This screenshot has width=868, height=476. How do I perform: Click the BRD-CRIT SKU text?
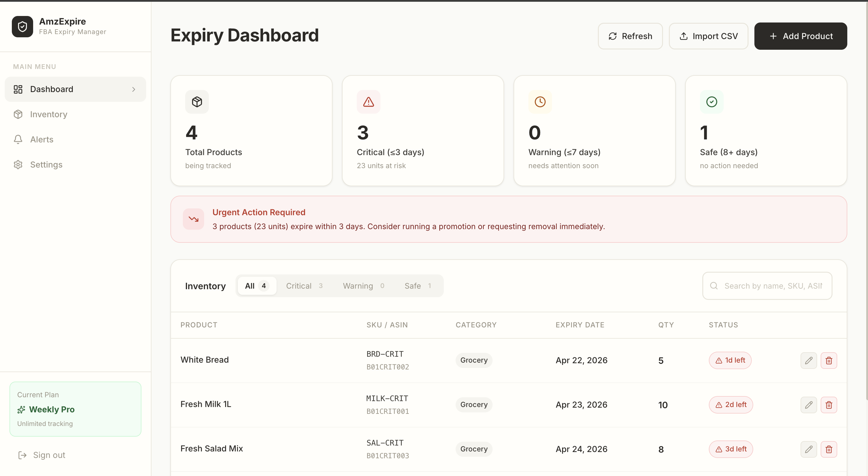(x=385, y=354)
